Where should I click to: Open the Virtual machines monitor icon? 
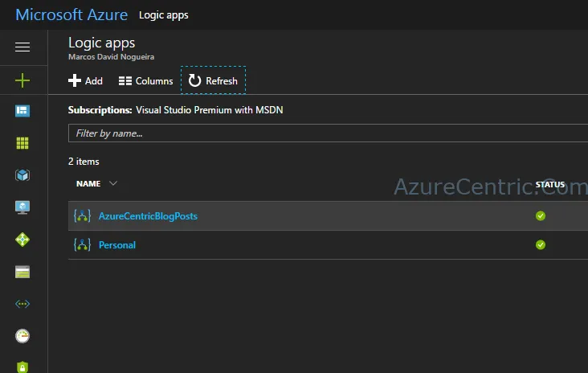coord(22,207)
